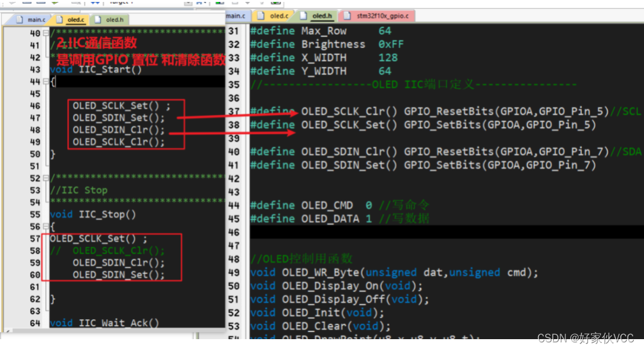Click the opening brace line 44 in oled.c

(x=137, y=81)
